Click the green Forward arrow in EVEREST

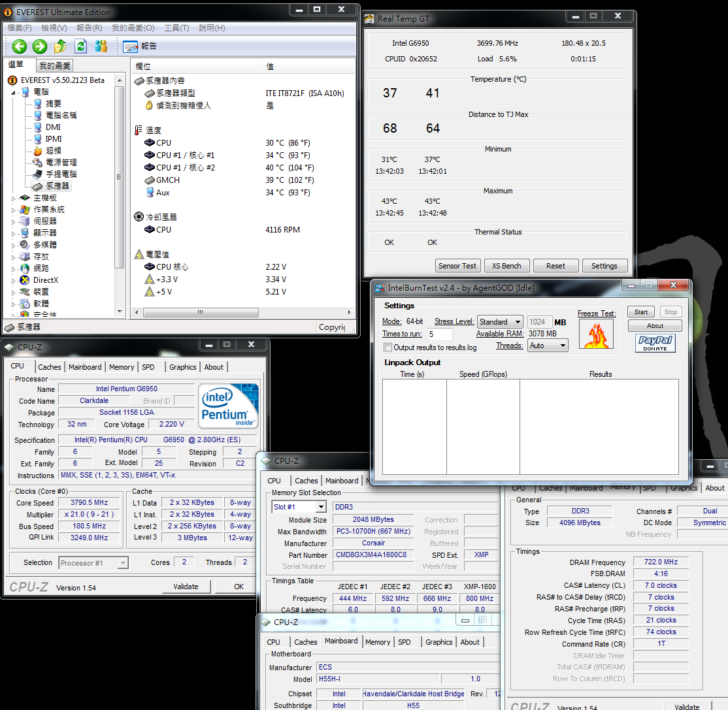click(x=40, y=46)
